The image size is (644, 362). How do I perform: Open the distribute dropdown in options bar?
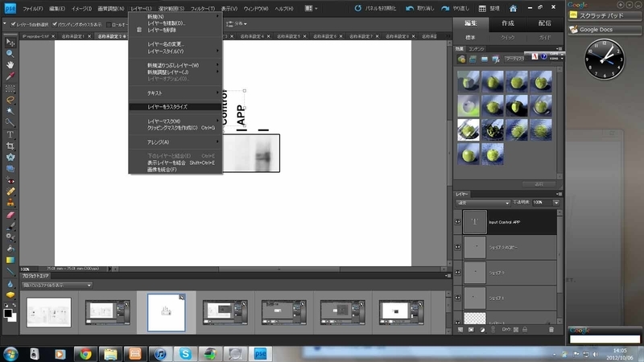coord(237,24)
